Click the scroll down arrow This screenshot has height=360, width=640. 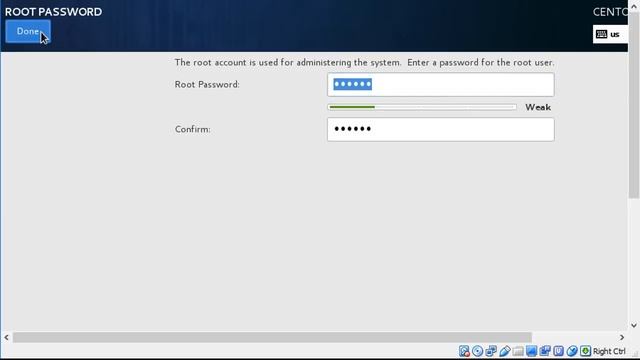tap(634, 325)
